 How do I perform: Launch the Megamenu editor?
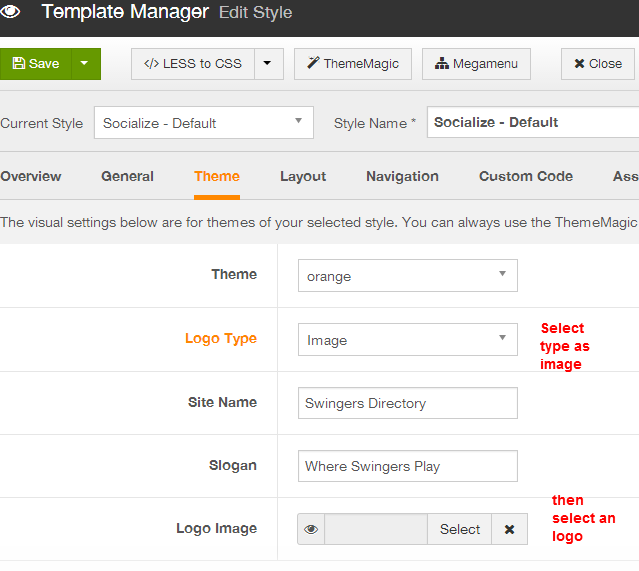[x=475, y=64]
